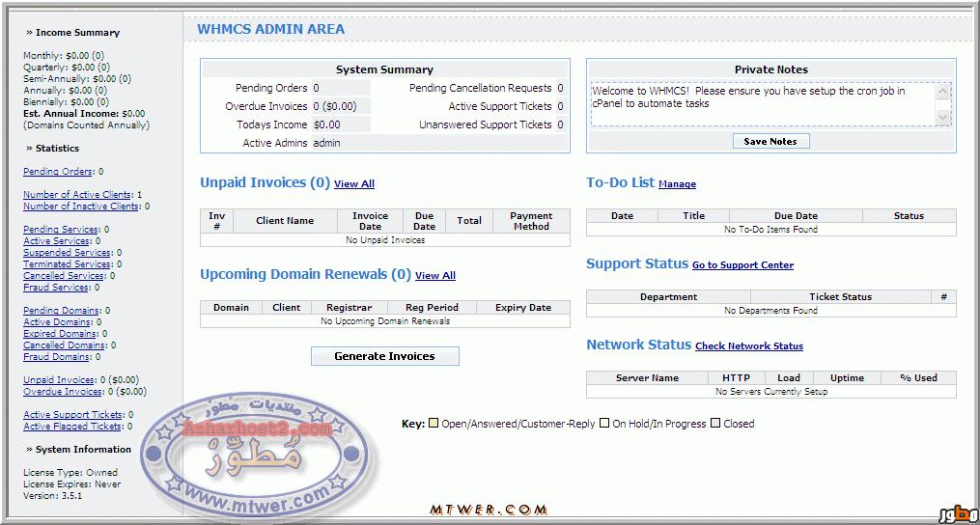Click the Reg Period column header
Screen dimensions: 980x525
point(432,308)
